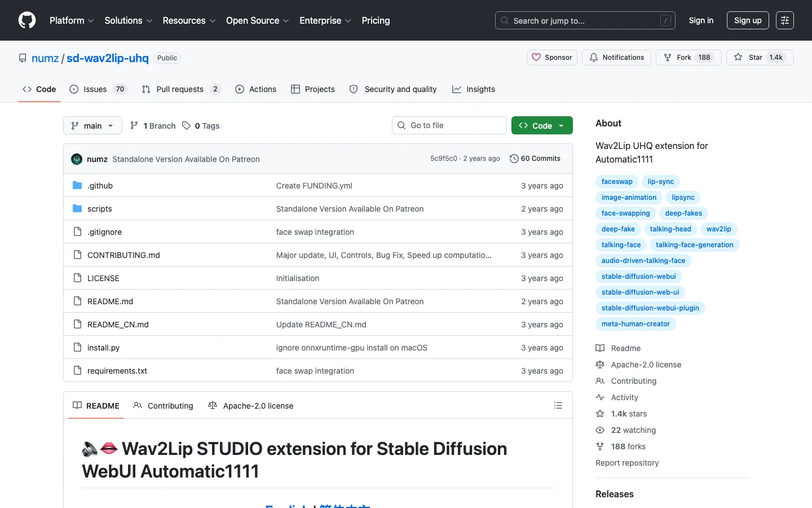Select the faceswap topic tag
This screenshot has width=812, height=508.
pos(617,182)
